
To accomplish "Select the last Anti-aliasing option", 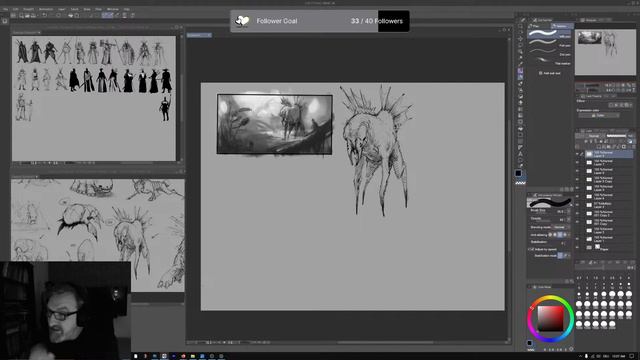I will tap(565, 235).
